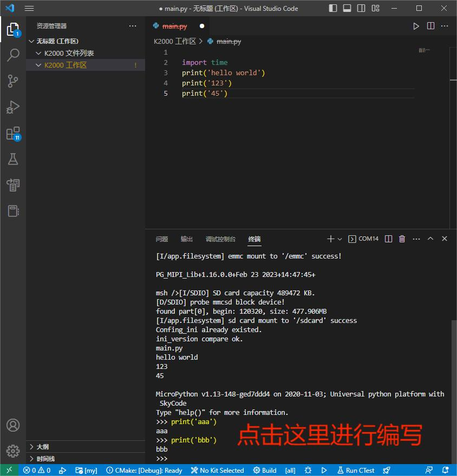Click the Build button in status bar
This screenshot has height=476, width=457.
tap(265, 470)
